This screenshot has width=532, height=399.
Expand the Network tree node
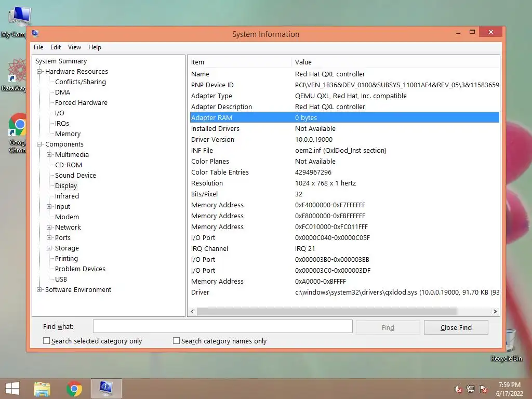click(x=49, y=228)
